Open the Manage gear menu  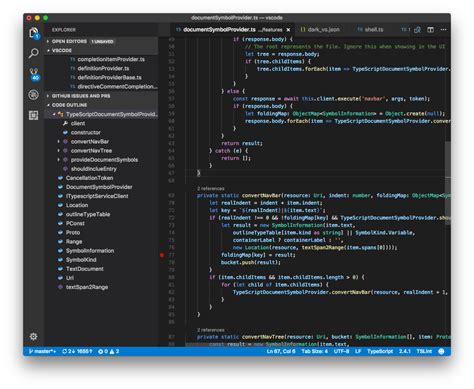click(33, 336)
